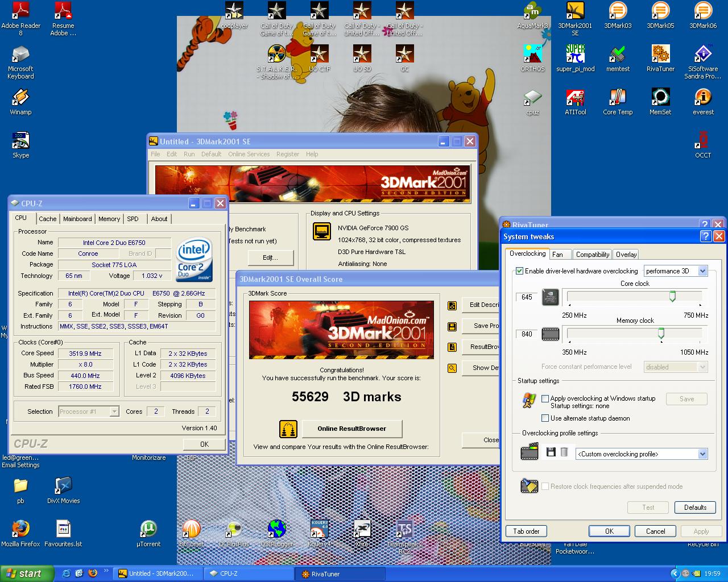
Task: Open the Winamp desktop shortcut
Action: (x=20, y=102)
